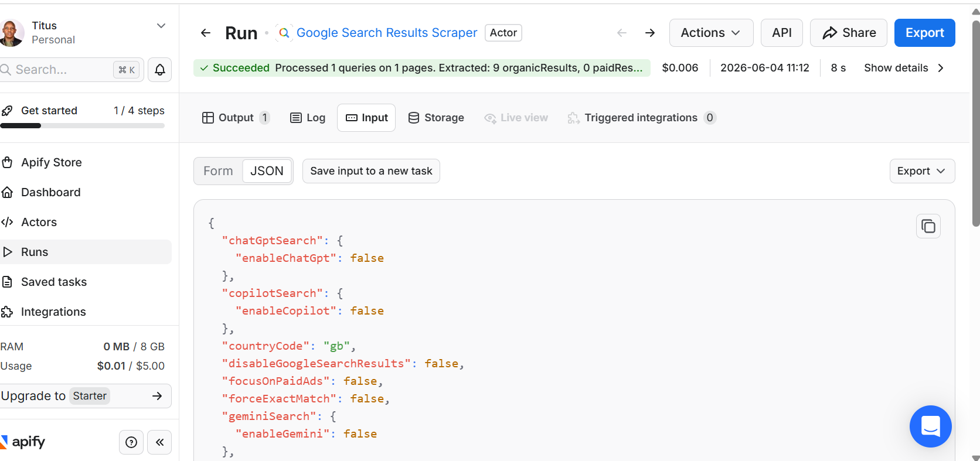Switch to the Storage tab
The width and height of the screenshot is (980, 461).
point(436,118)
